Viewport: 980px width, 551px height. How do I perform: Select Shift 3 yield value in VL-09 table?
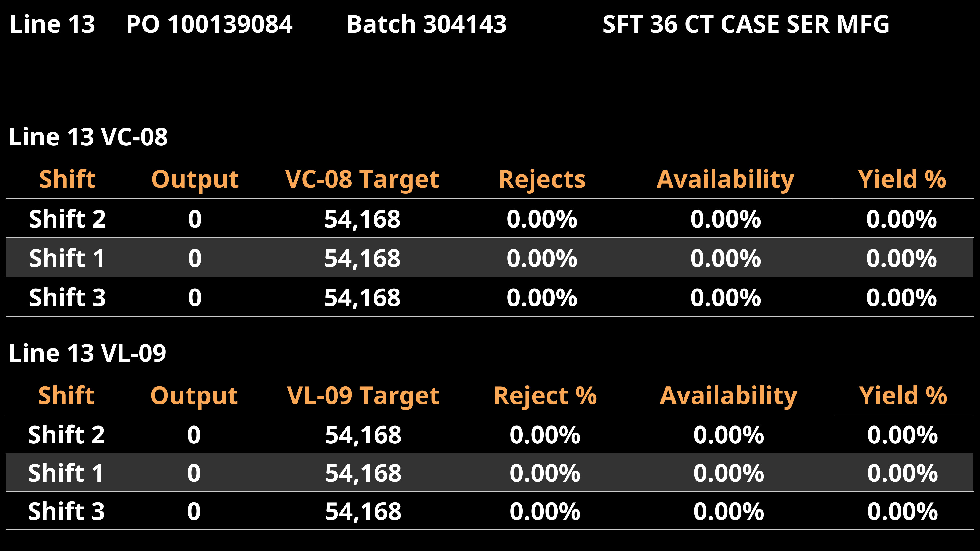click(902, 511)
